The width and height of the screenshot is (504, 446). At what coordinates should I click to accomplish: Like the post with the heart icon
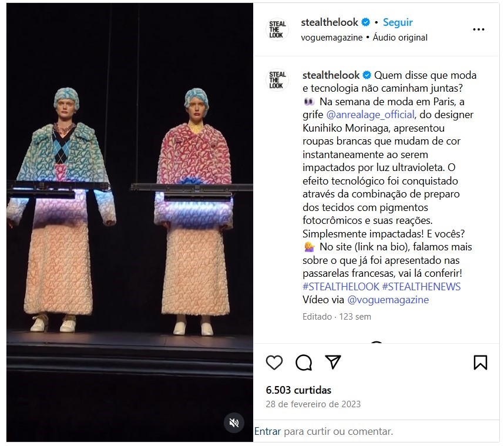(x=274, y=363)
